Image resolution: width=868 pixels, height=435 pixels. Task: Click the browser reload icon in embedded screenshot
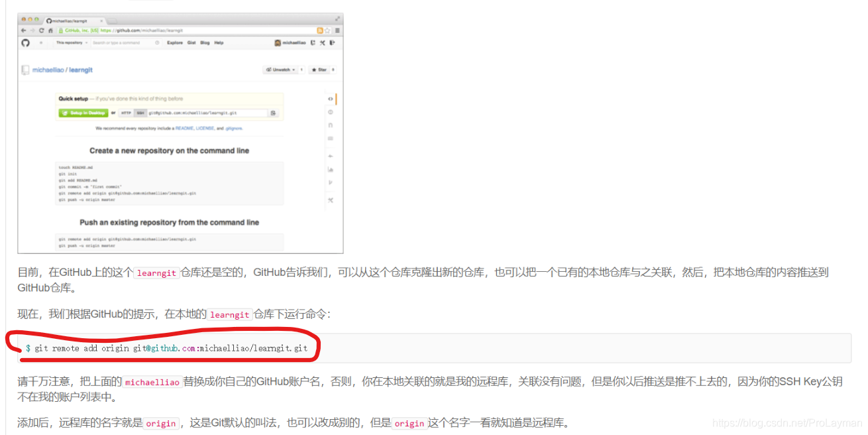coord(42,31)
